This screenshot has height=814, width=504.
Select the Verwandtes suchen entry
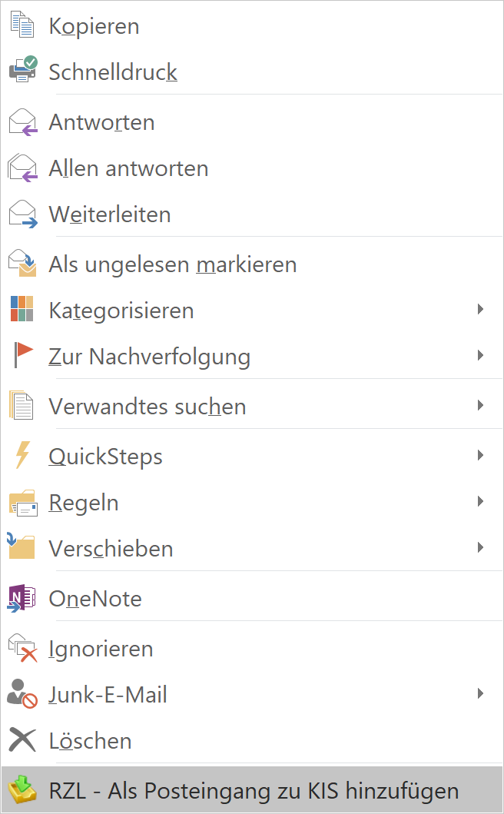pyautogui.click(x=146, y=405)
